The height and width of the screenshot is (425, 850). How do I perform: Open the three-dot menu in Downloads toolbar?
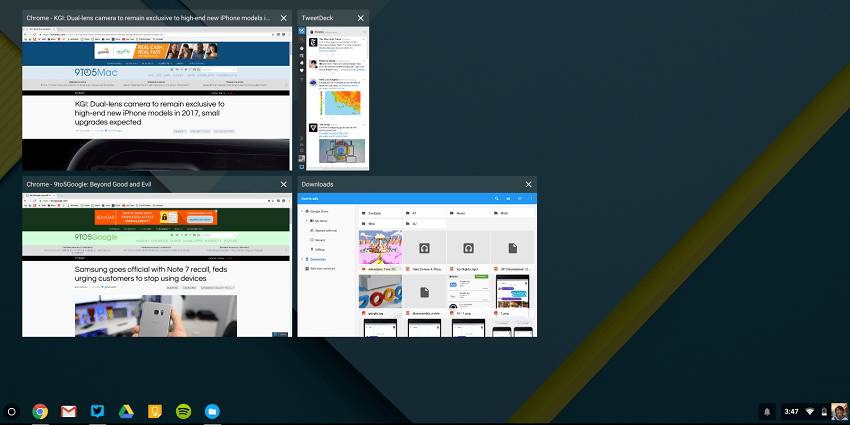tap(531, 198)
